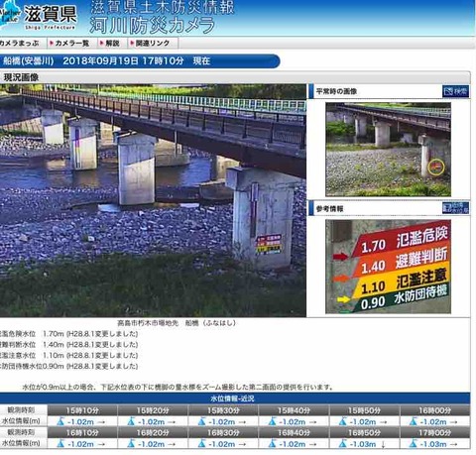Click the button beside the 参考情報 heading
The image size is (476, 455).
455,208
